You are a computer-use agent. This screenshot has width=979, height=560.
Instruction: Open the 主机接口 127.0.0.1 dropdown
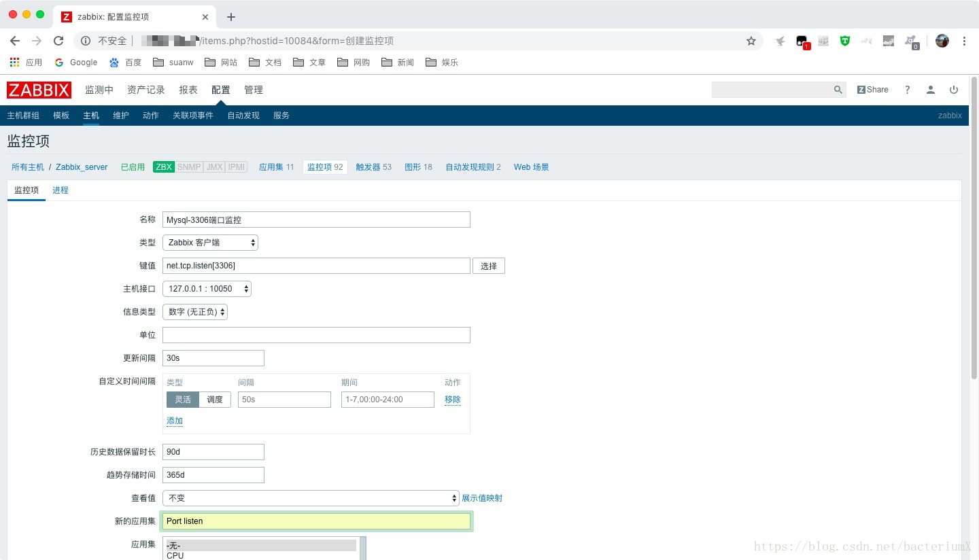(x=207, y=289)
